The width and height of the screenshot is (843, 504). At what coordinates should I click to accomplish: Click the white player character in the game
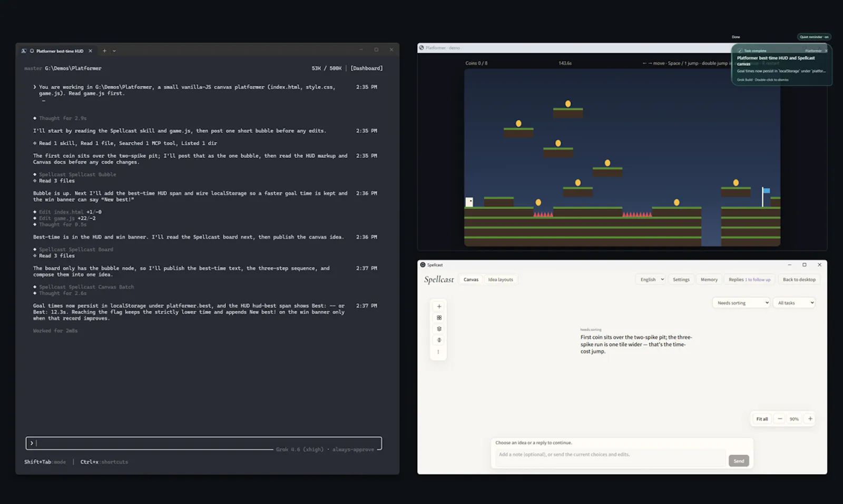click(469, 202)
